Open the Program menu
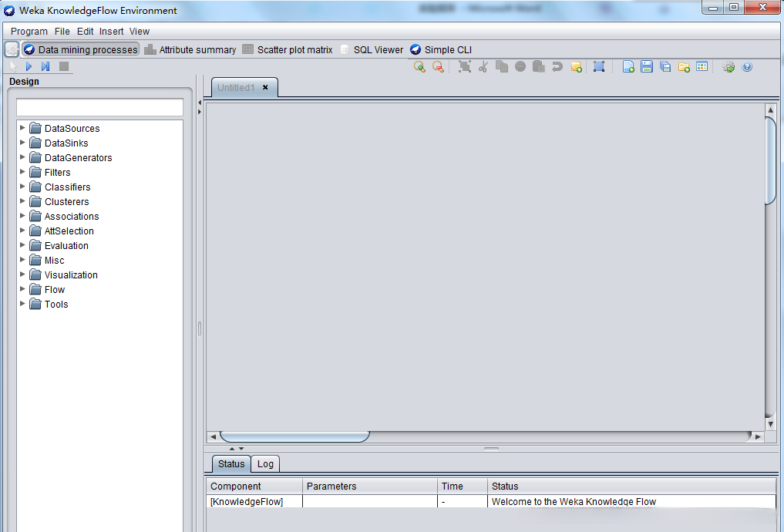Screen dimensions: 784x532 pos(29,31)
